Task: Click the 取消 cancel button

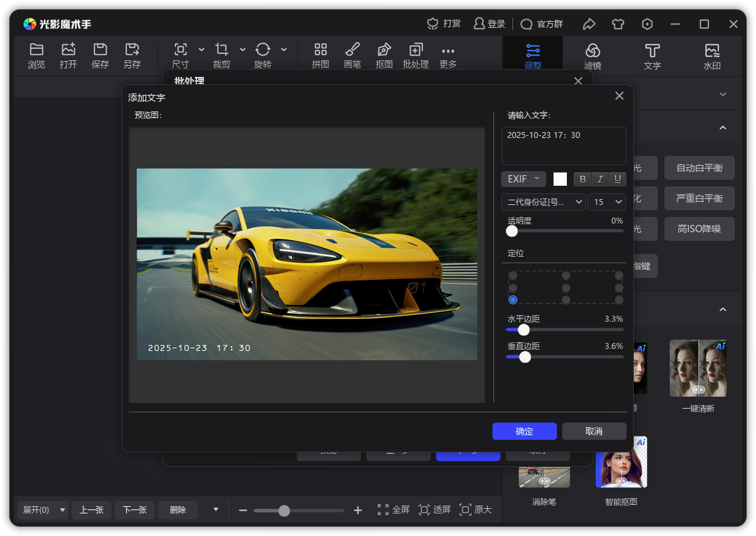Action: pos(594,431)
